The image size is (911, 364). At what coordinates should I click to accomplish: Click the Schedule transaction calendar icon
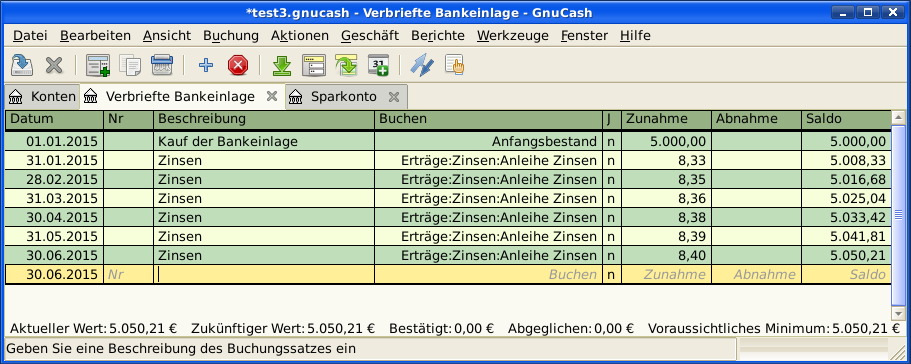tap(378, 65)
